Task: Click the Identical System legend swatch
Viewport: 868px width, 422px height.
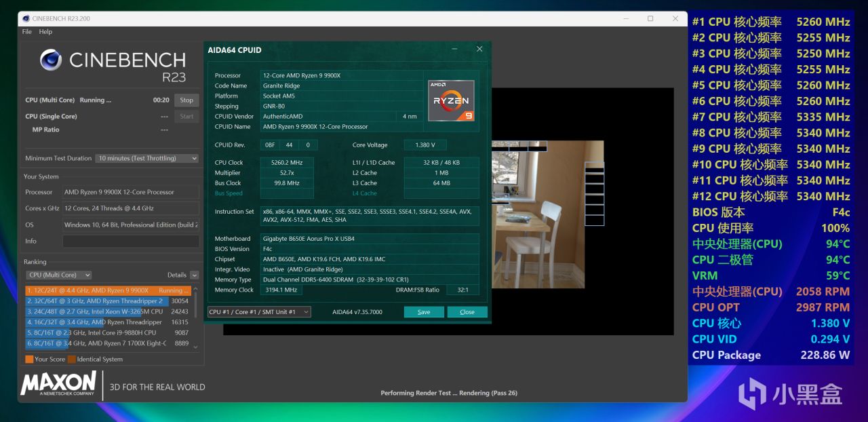Action: point(71,360)
